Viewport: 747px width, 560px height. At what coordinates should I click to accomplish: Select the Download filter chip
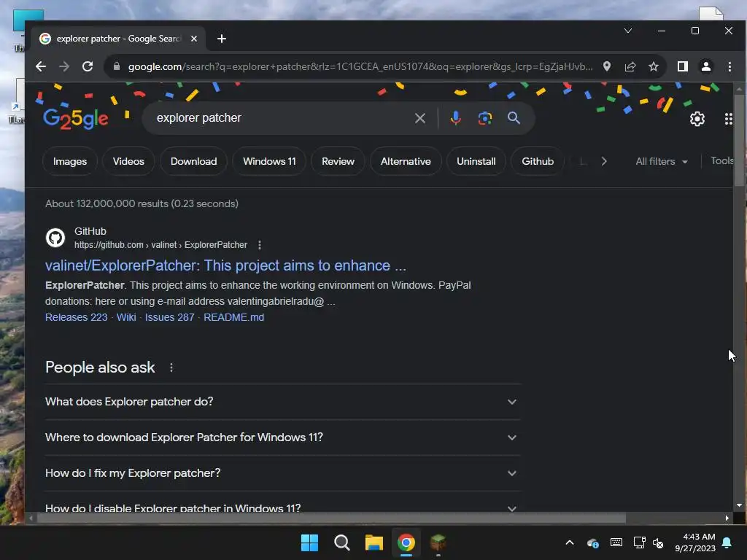click(193, 161)
